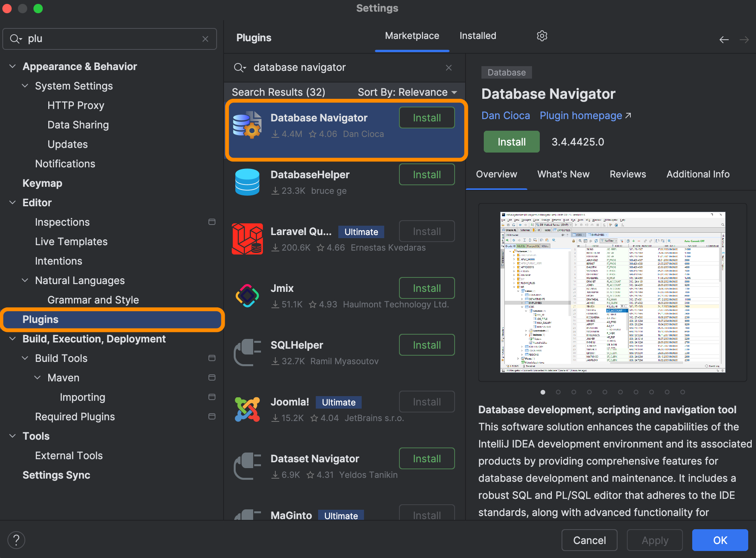This screenshot has width=756, height=558.
Task: Click project-level icon next to Inspections
Action: coord(212,222)
